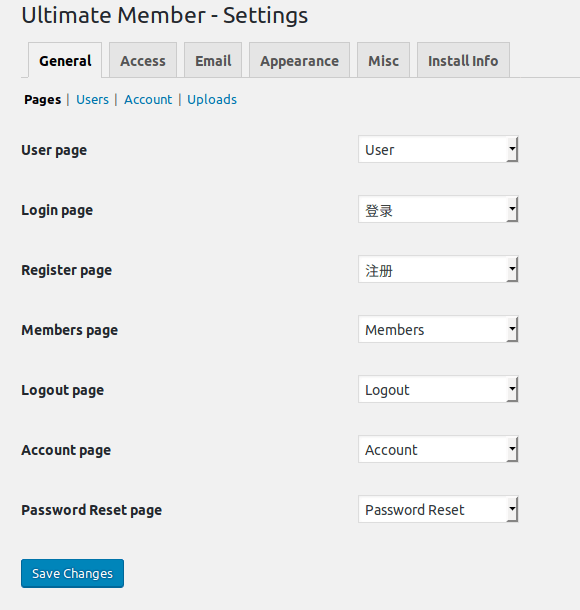Click the Save Changes button

point(72,573)
